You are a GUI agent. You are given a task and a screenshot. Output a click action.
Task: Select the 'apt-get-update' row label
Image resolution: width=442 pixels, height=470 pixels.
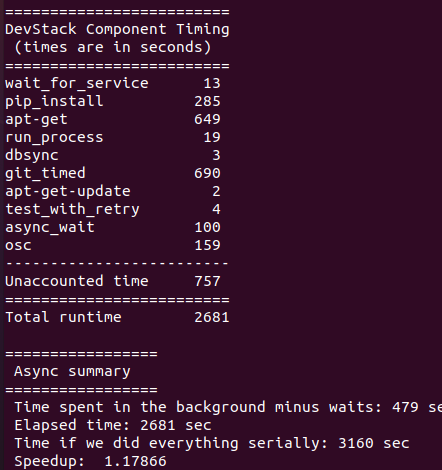(x=68, y=191)
